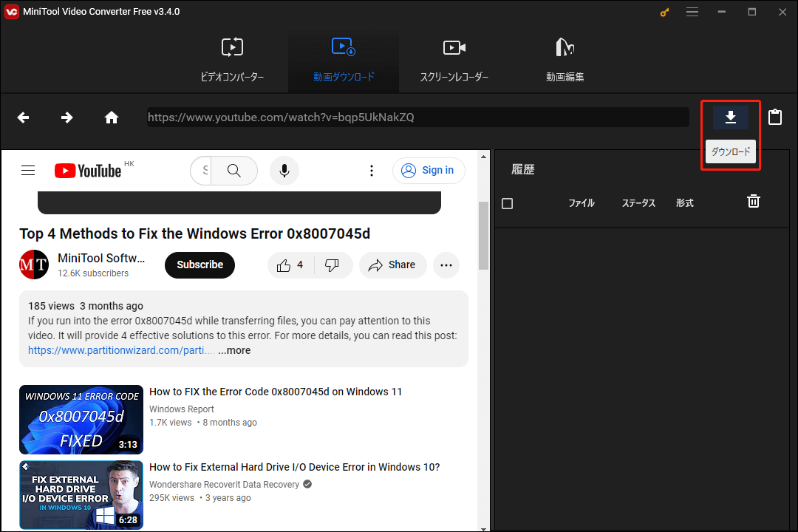Switch to the 動画編集 tab
This screenshot has height=532, width=798.
[565, 60]
